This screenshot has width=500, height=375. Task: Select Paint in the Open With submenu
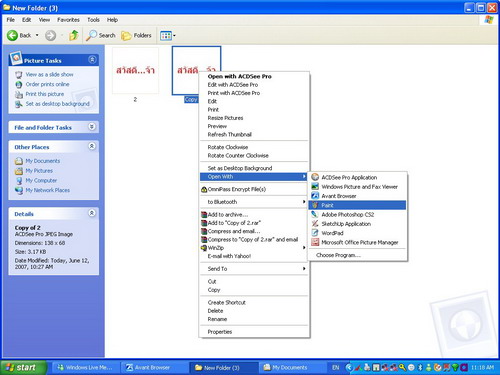point(357,205)
